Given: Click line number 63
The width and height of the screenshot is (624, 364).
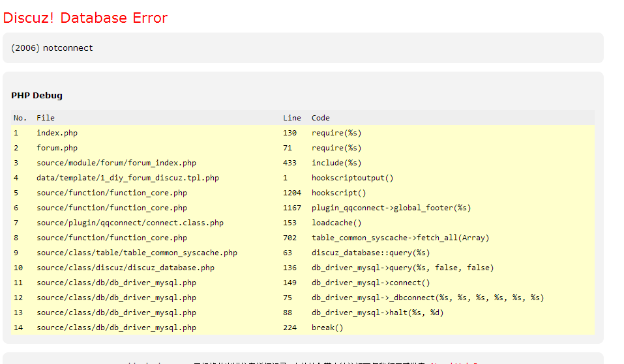Looking at the screenshot, I should coord(288,253).
